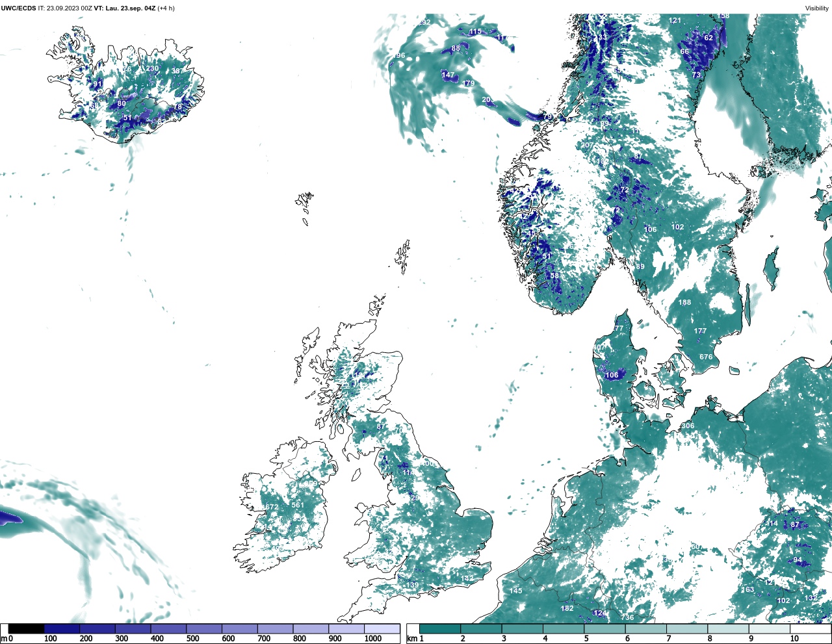This screenshot has height=644, width=832.
Task: Click the value '88' over Norwegian Sea
Action: click(x=456, y=48)
